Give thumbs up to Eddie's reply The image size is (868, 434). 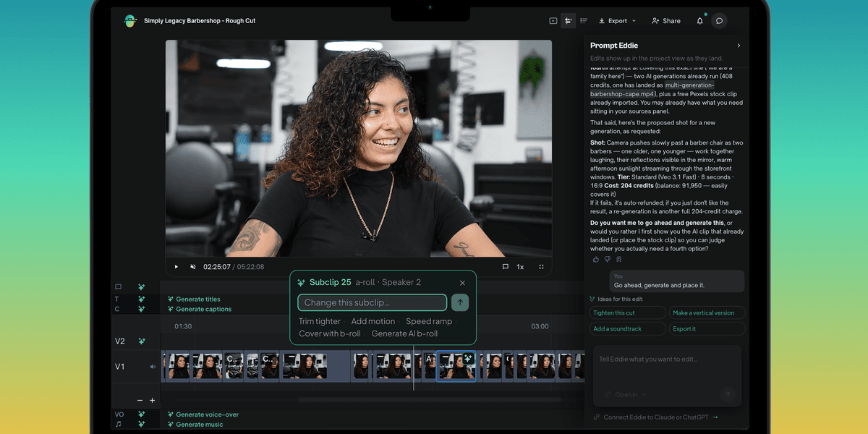[596, 259]
